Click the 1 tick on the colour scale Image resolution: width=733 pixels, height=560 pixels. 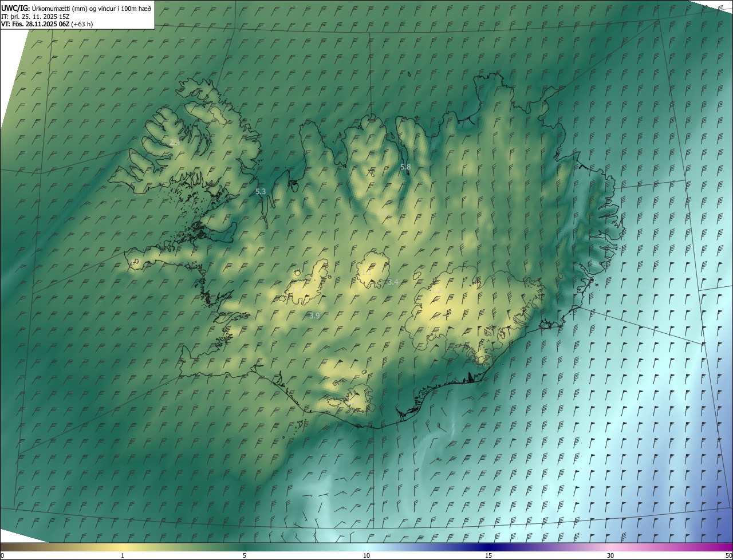[123, 555]
